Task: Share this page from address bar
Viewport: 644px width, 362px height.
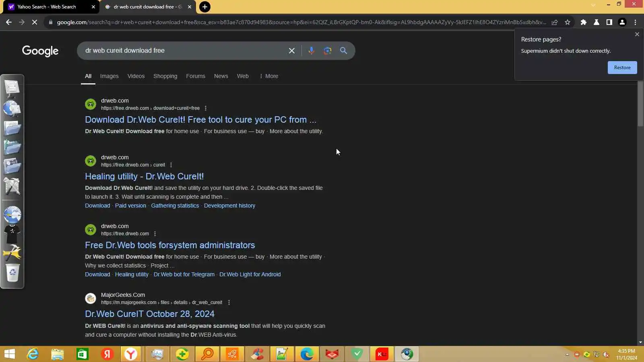Action: tap(555, 22)
